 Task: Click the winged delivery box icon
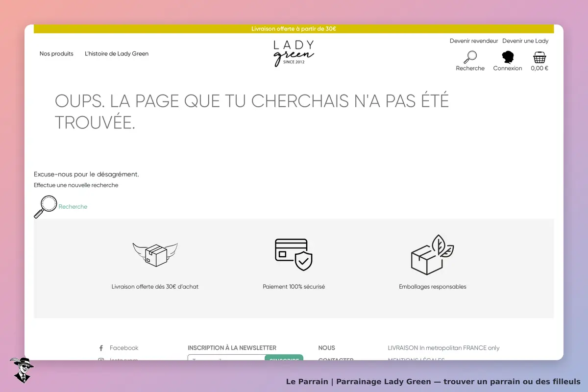(x=155, y=255)
